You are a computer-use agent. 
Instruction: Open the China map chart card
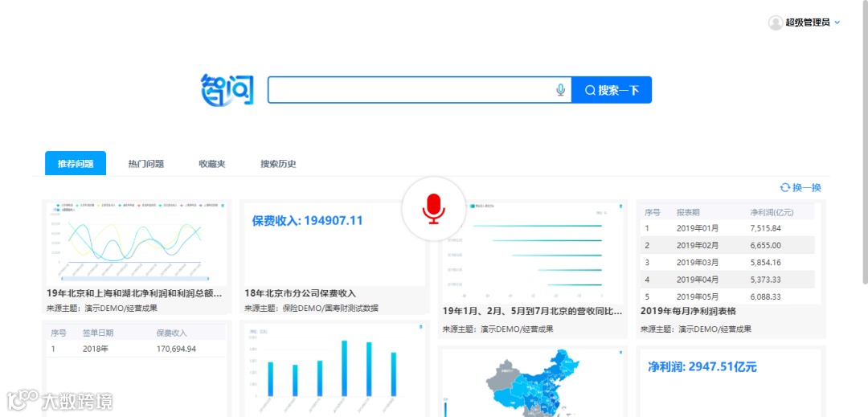pos(533,382)
